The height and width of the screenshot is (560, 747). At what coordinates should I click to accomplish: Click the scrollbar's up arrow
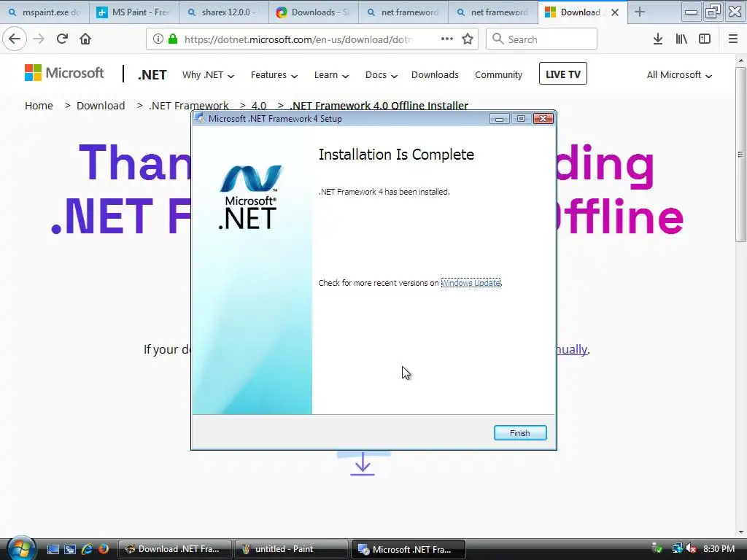click(x=741, y=61)
